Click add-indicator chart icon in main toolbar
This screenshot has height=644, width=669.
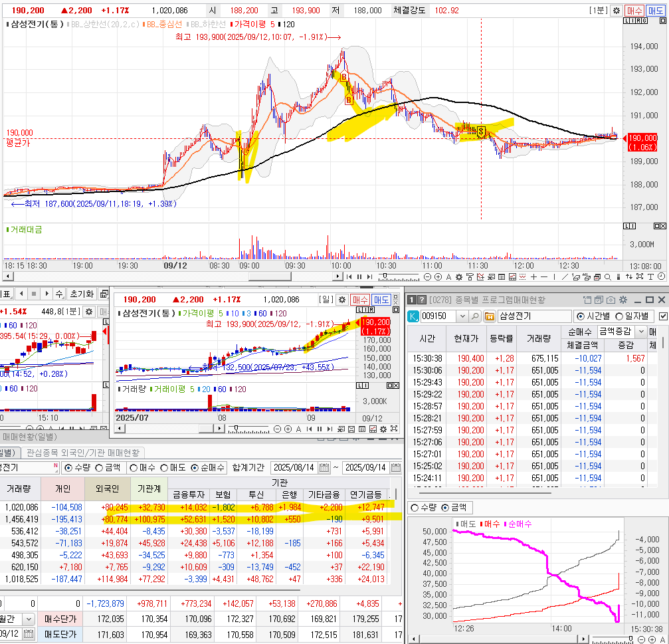480,277
